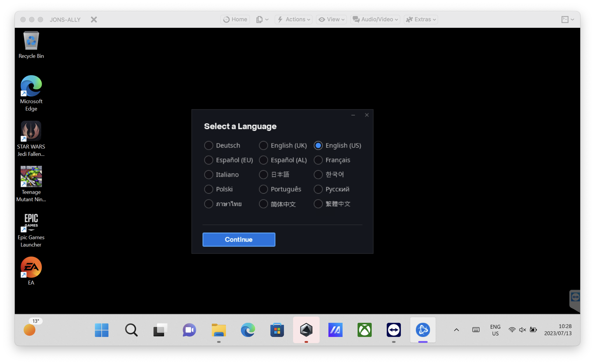
Task: Open the Windows Start menu
Action: [102, 330]
